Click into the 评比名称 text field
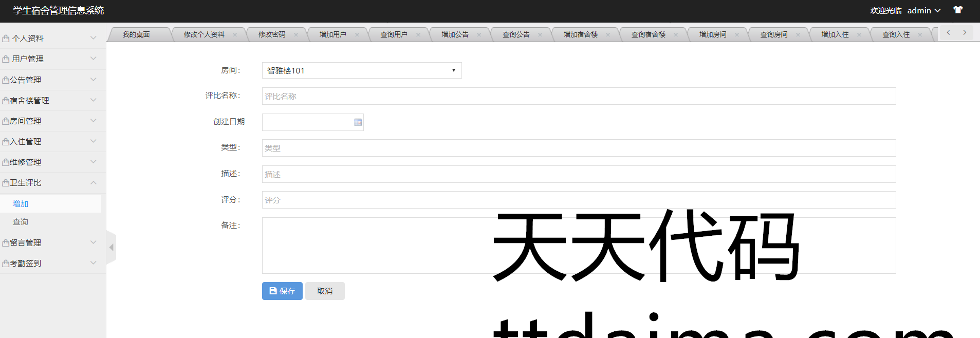 coord(579,96)
